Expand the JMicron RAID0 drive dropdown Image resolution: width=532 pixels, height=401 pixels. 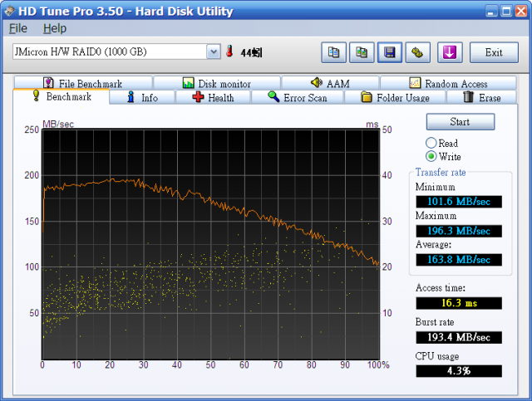(x=213, y=52)
